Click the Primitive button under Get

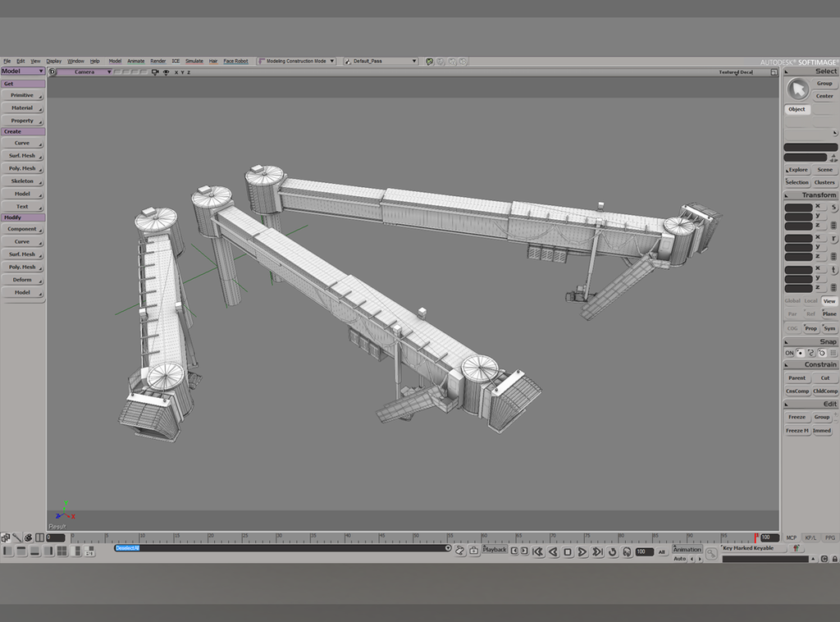[21, 95]
